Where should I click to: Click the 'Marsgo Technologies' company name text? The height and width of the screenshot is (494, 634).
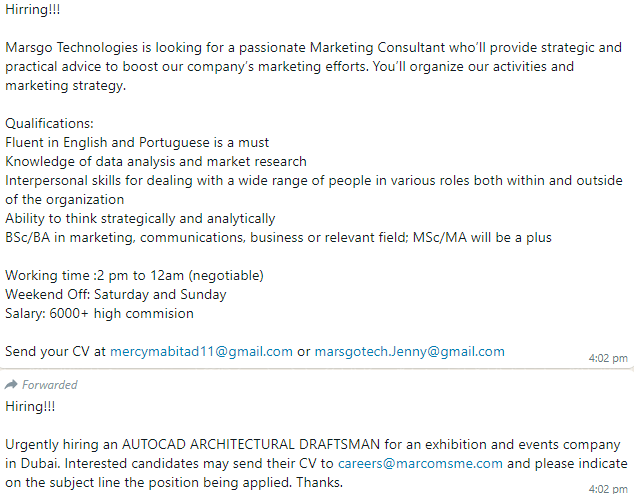(72, 47)
